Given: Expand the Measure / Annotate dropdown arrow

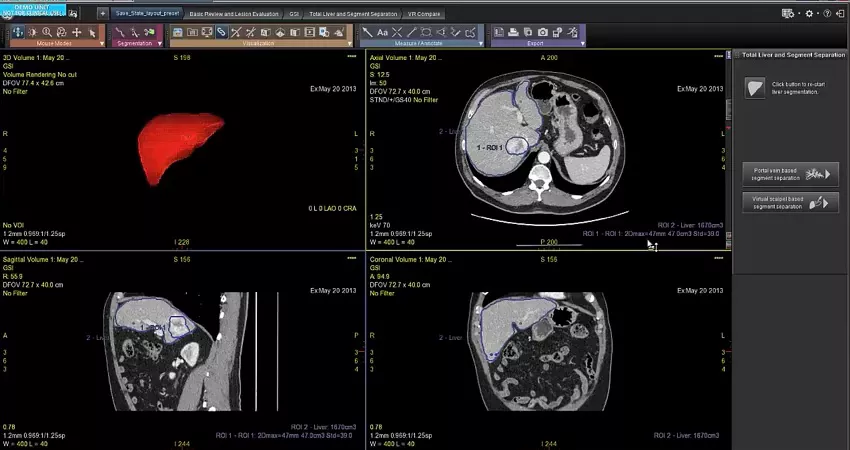Looking at the screenshot, I should (x=480, y=43).
